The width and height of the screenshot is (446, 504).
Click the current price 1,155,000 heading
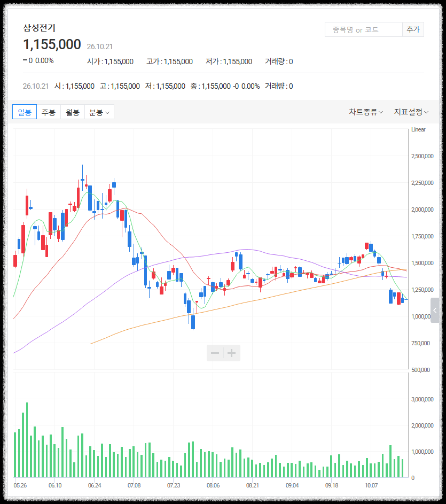coord(52,44)
